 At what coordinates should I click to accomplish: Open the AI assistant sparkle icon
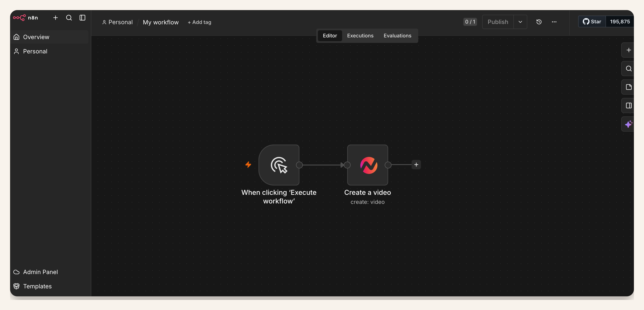[x=628, y=124]
